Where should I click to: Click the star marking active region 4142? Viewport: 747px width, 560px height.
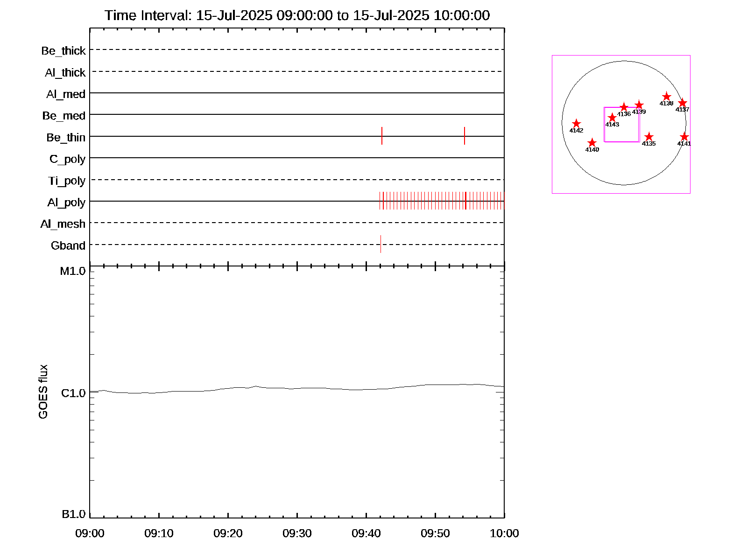576,124
